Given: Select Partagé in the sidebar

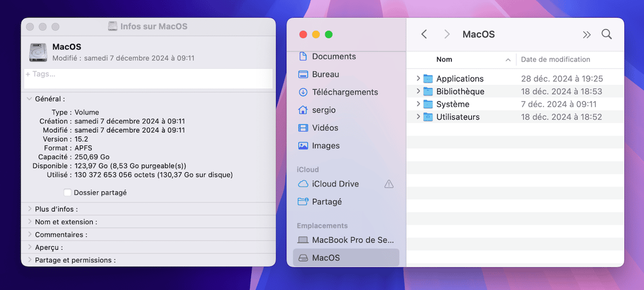Looking at the screenshot, I should click(327, 201).
